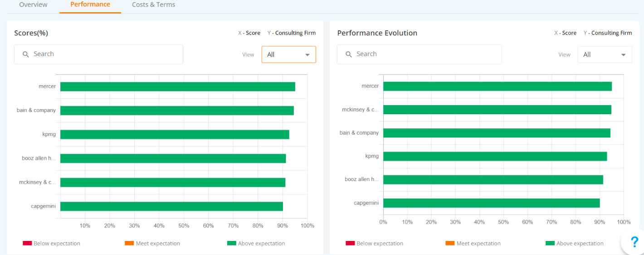644x255 pixels.
Task: Open the View dropdown in Performance Evolution panel
Action: [605, 54]
